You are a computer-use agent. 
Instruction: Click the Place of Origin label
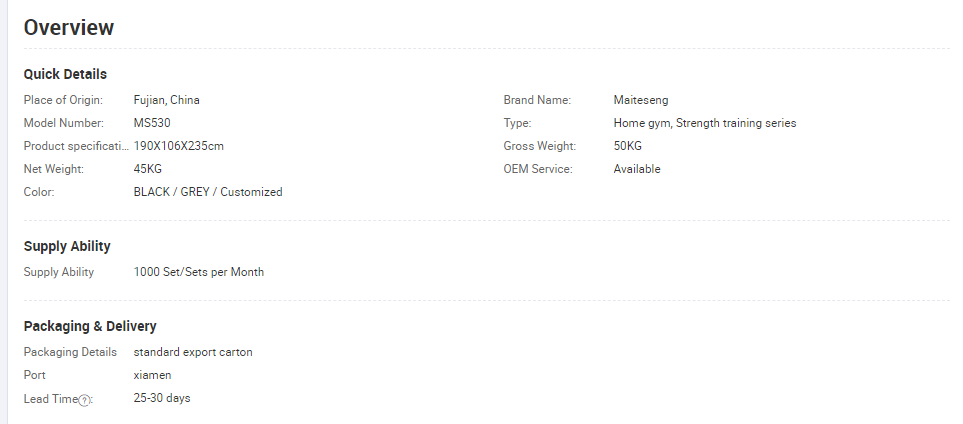(63, 100)
